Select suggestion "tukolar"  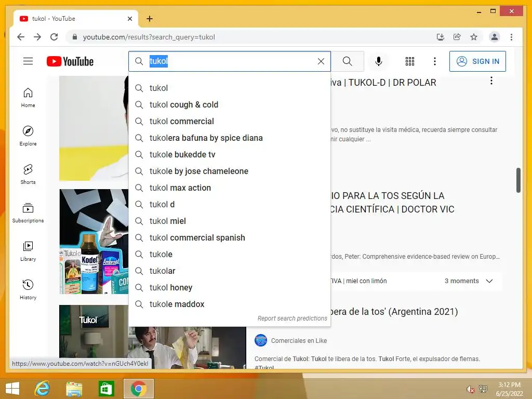point(230,271)
